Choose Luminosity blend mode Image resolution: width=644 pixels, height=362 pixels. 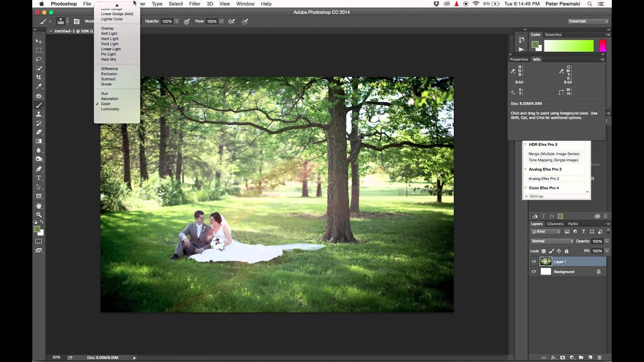(x=110, y=109)
